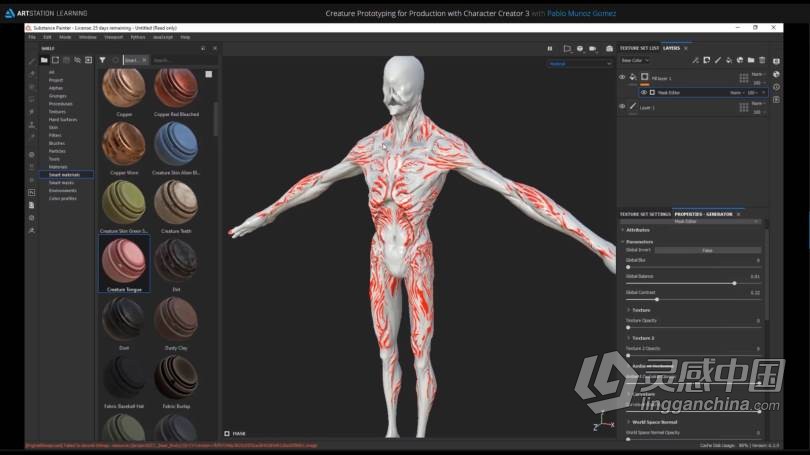Click the shelf filter funnel icon

pyautogui.click(x=102, y=60)
